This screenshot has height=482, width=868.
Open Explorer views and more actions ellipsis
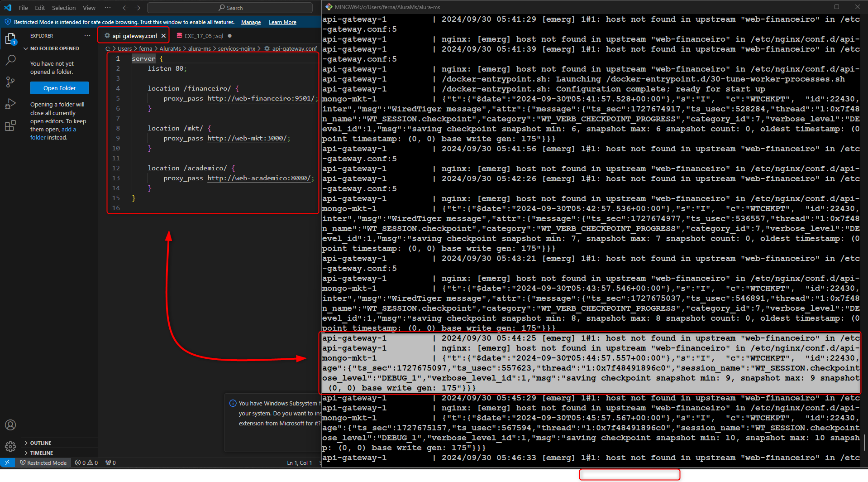pos(87,36)
